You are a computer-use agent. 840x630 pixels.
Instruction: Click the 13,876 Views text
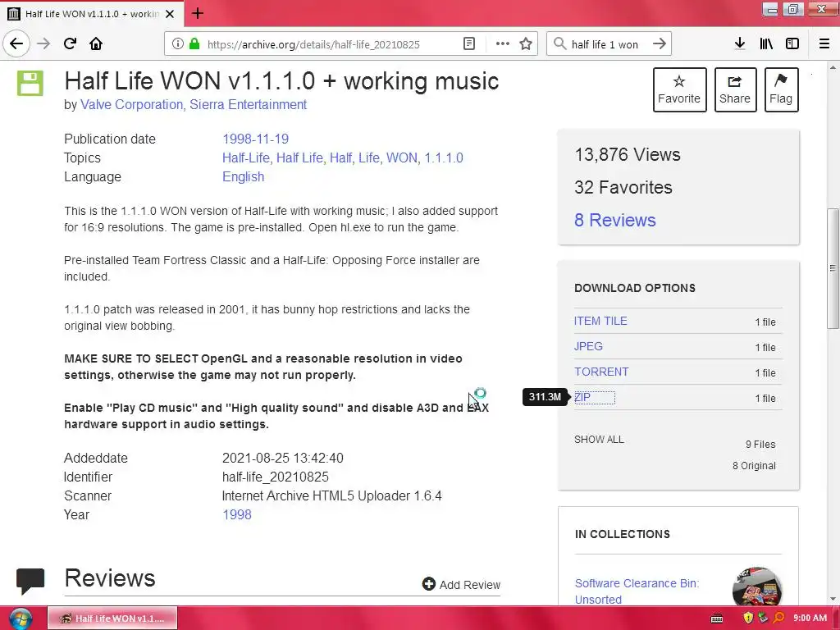point(628,155)
